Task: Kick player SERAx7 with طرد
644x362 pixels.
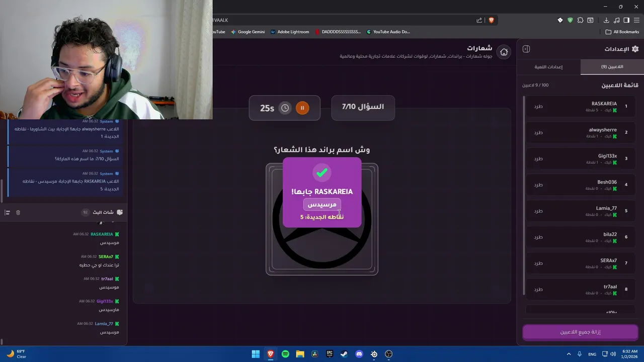Action: click(x=538, y=263)
